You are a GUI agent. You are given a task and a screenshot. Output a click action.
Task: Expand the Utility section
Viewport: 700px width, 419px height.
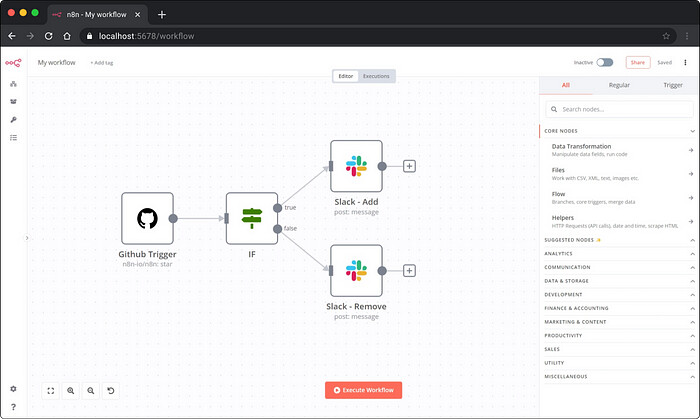(x=620, y=363)
